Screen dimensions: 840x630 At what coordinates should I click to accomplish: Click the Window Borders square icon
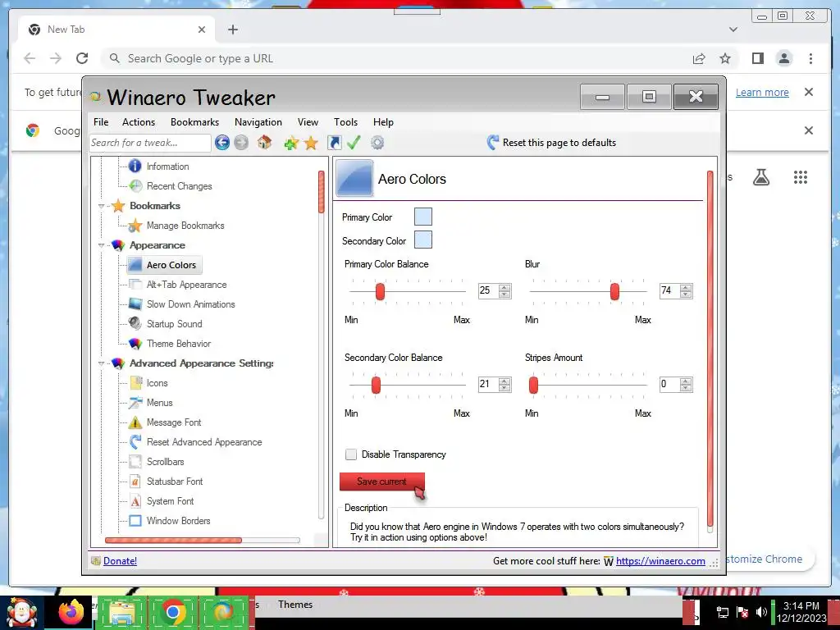click(x=135, y=521)
